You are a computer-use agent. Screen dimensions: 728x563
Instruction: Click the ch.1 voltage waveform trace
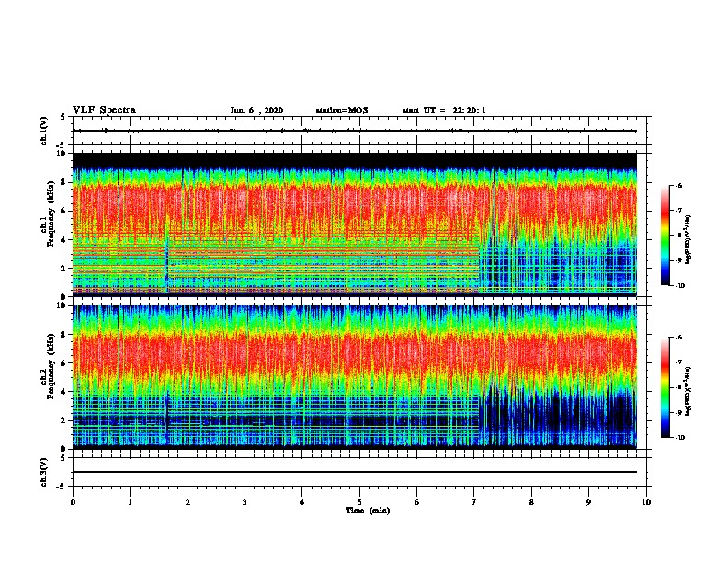click(355, 131)
